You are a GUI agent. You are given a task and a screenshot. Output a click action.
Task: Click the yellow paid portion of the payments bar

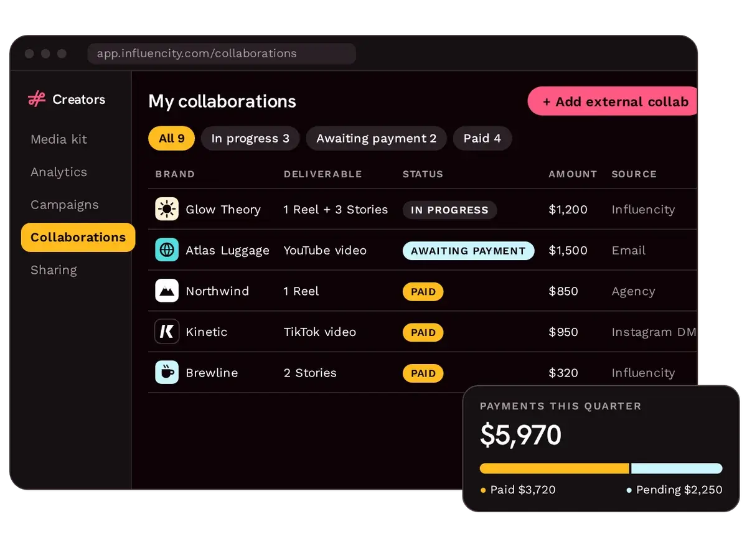(555, 469)
